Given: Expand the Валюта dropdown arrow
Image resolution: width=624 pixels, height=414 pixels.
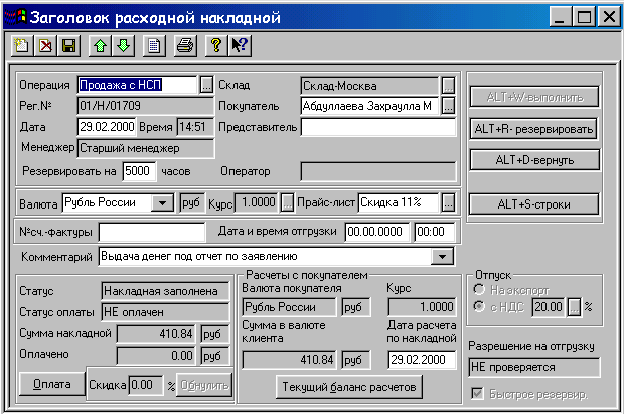Looking at the screenshot, I should tap(162, 203).
